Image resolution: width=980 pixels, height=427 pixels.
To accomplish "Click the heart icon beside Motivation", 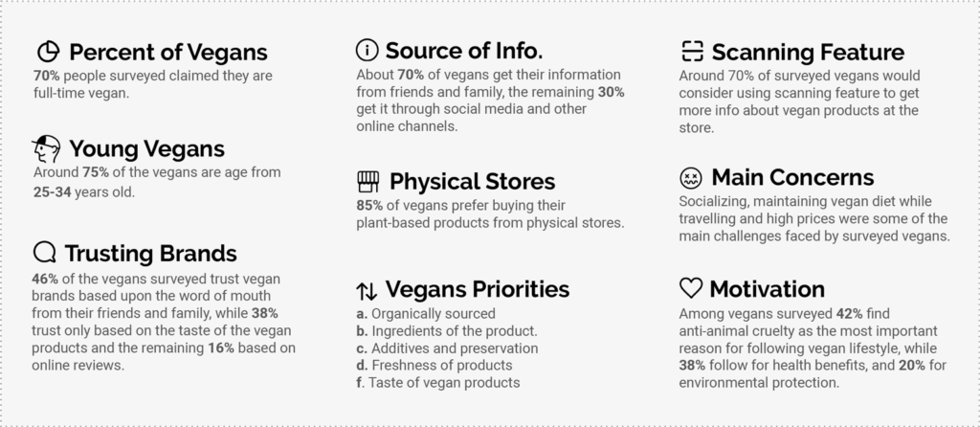I will pos(690,288).
